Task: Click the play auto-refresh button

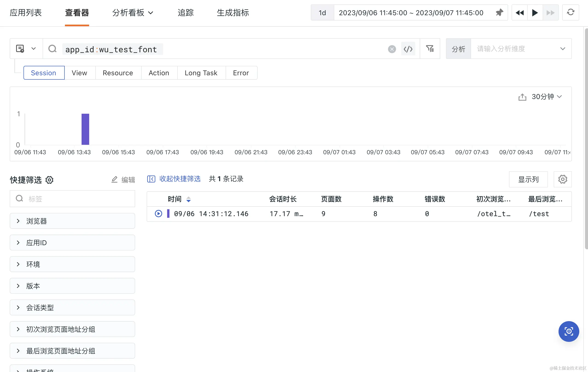Action: pos(535,12)
